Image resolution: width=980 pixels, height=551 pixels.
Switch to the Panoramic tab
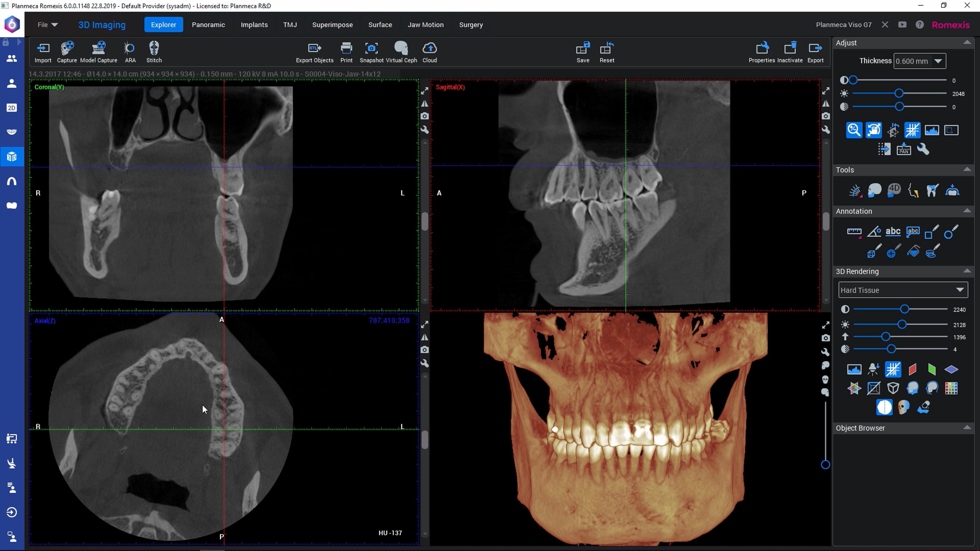208,24
